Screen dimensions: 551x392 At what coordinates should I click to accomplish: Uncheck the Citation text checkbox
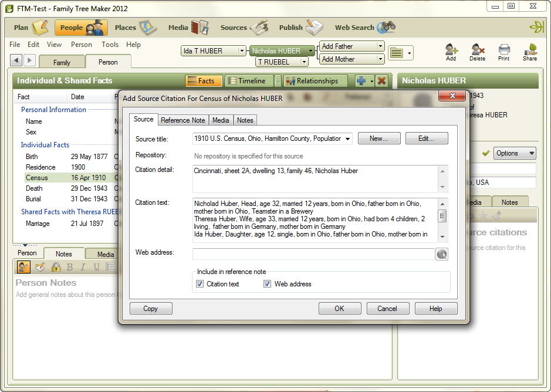click(x=200, y=283)
